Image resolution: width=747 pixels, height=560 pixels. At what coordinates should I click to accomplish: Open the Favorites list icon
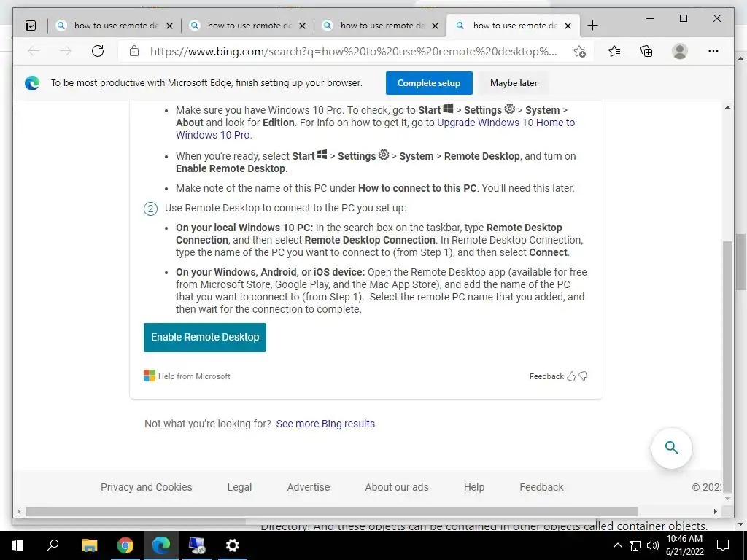pos(614,51)
